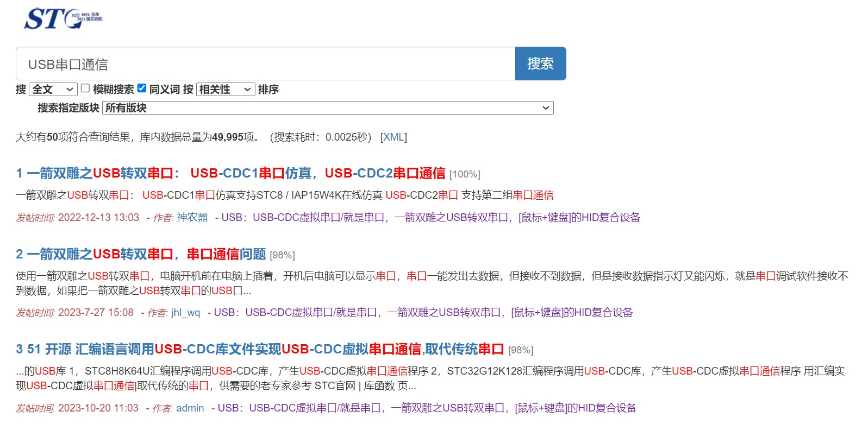Click the snippet text of result 1
868x424 pixels.
pyautogui.click(x=285, y=195)
